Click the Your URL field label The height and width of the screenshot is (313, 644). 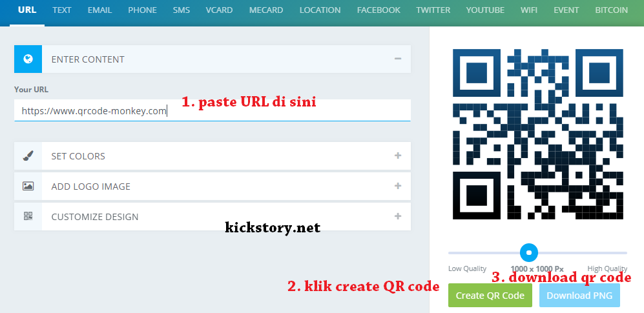pos(31,90)
